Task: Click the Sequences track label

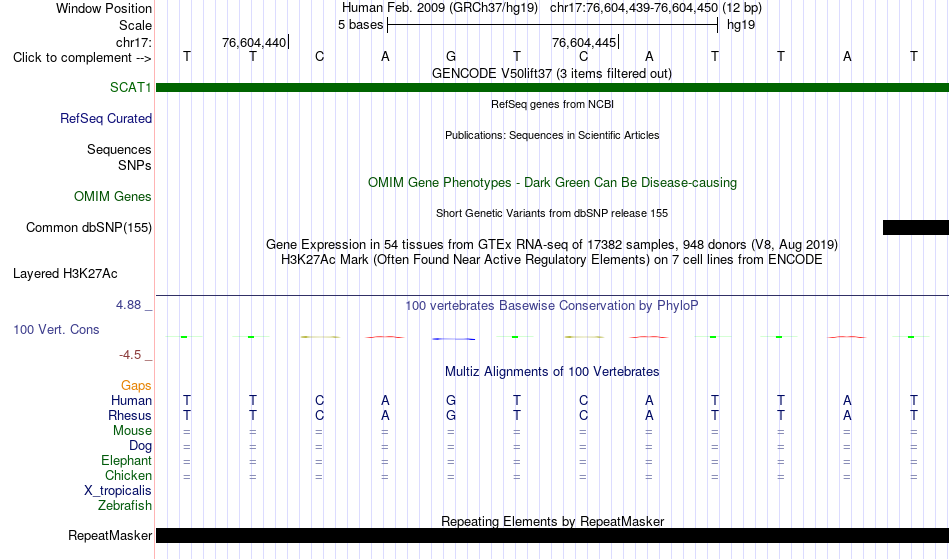Action: coord(119,149)
